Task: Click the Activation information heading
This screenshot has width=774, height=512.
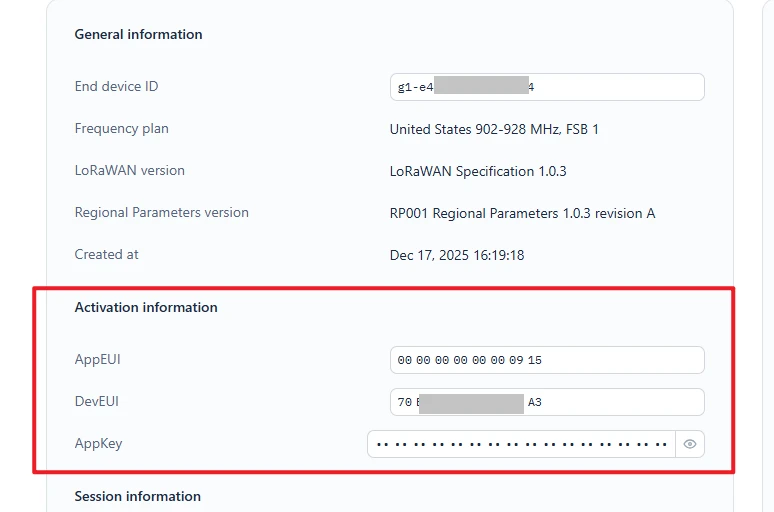Action: tap(146, 307)
